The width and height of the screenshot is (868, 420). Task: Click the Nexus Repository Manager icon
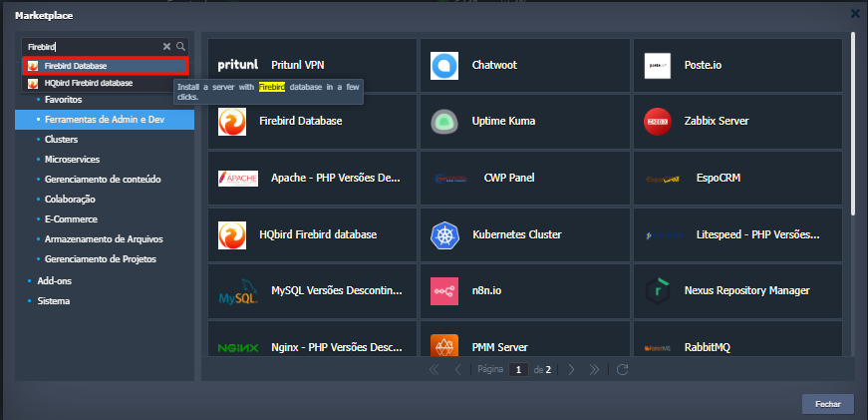(658, 291)
